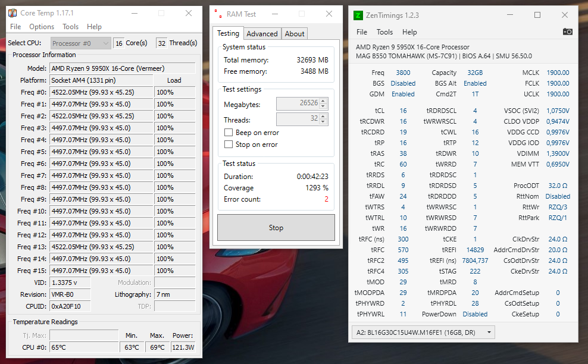Screen dimensions: 588x364
Task: Click the VID value 1.3375 v
Action: pyautogui.click(x=70, y=283)
